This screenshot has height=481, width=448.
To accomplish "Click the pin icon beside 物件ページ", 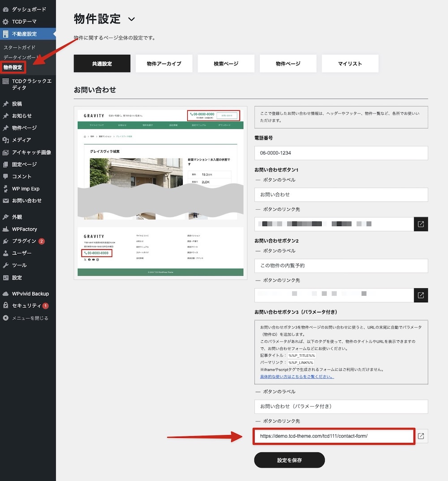I will tap(5, 128).
